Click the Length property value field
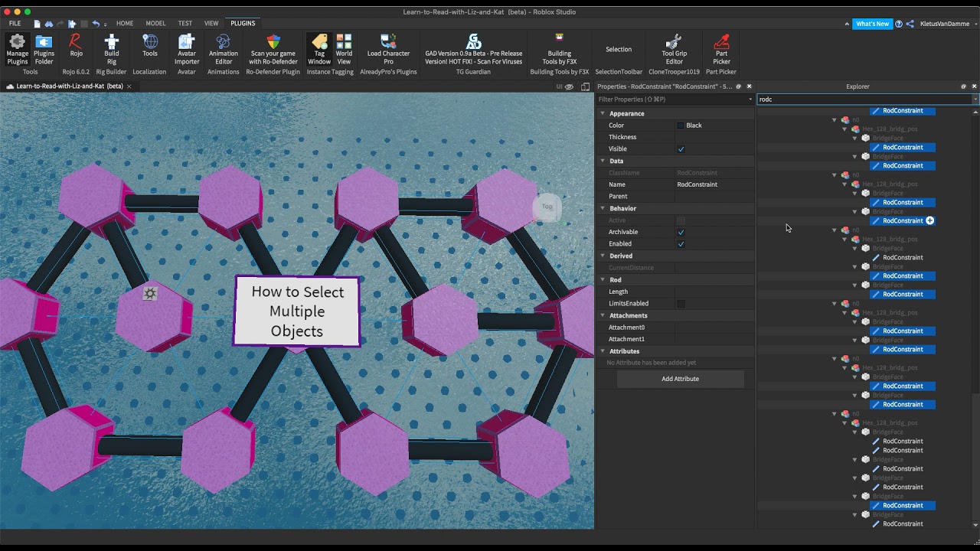Image resolution: width=980 pixels, height=551 pixels. click(x=714, y=292)
